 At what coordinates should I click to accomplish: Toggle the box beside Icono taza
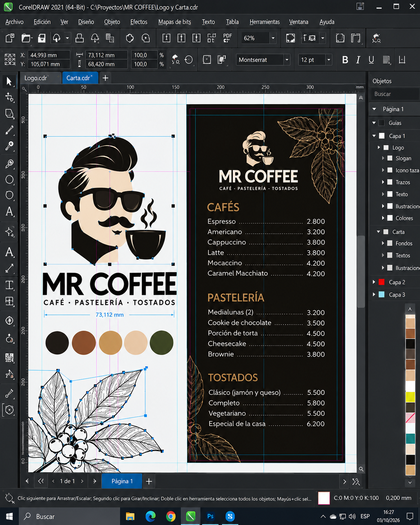[x=390, y=170]
